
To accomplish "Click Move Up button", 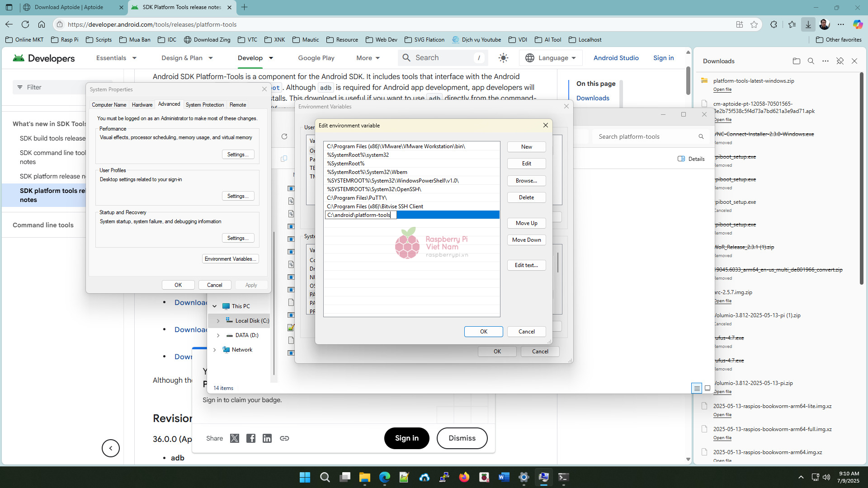I will point(527,223).
